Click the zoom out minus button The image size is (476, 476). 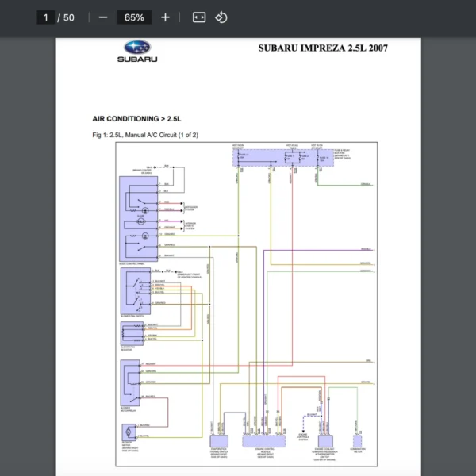coord(103,17)
